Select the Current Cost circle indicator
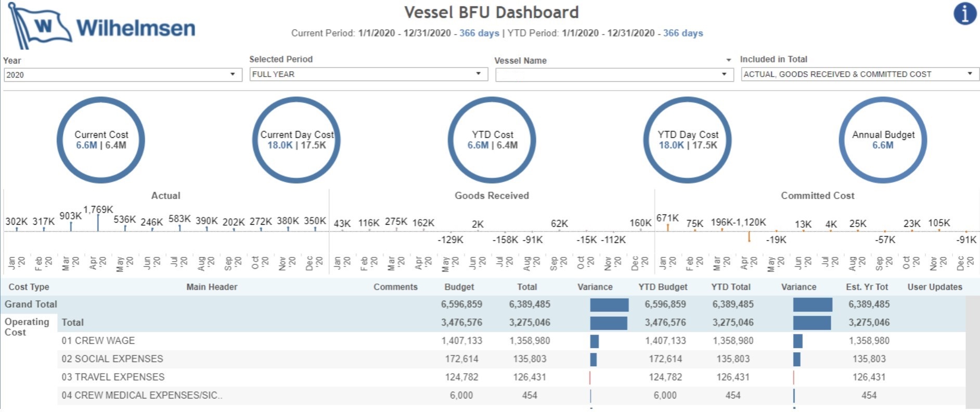The height and width of the screenshot is (412, 980). 101,140
